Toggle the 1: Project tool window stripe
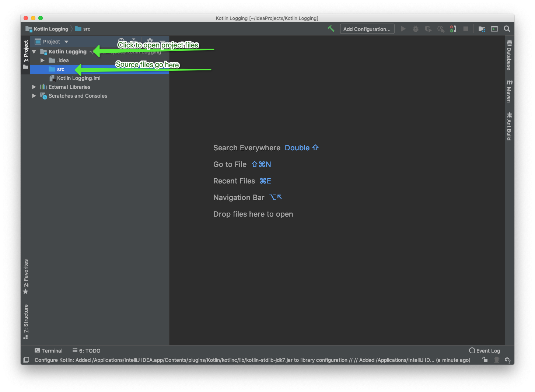 25,55
